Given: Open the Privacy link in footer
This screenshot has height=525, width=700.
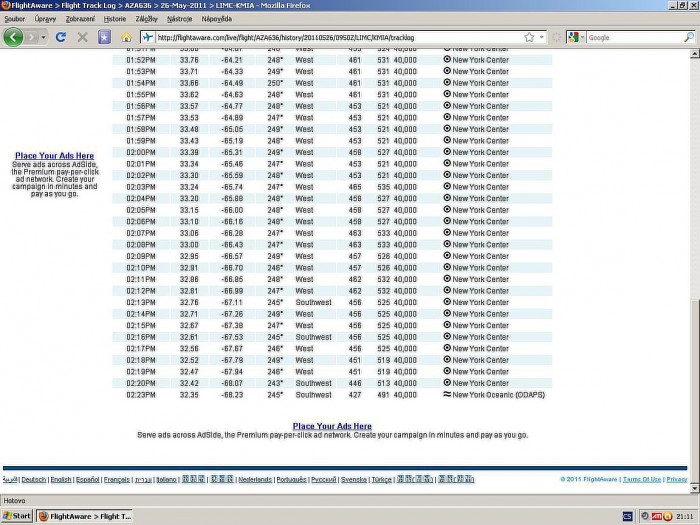Looking at the screenshot, I should click(677, 479).
